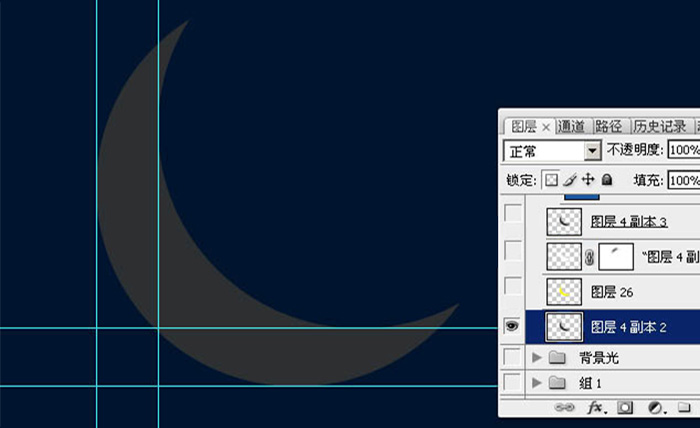Switch to the 通道 tab

pos(572,127)
